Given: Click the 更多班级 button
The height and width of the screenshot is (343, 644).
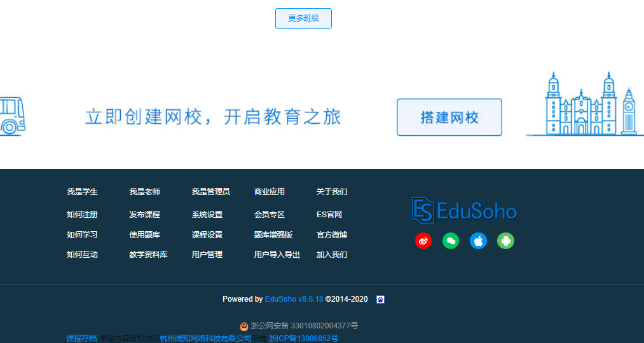Looking at the screenshot, I should pos(303,18).
